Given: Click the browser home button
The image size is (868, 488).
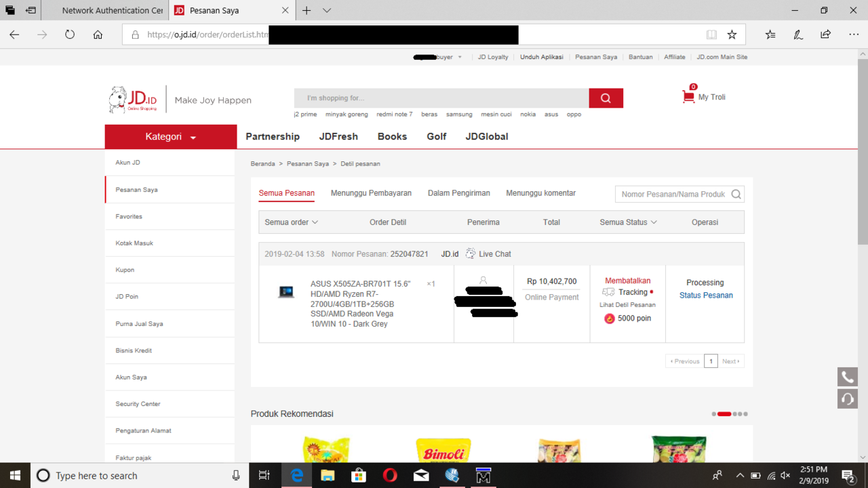Looking at the screenshot, I should pyautogui.click(x=98, y=35).
